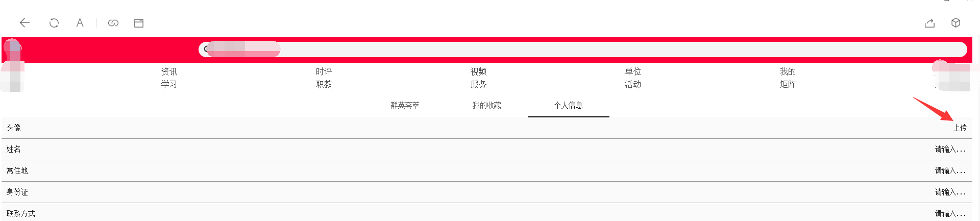Click the refresh page icon

pyautogui.click(x=54, y=23)
